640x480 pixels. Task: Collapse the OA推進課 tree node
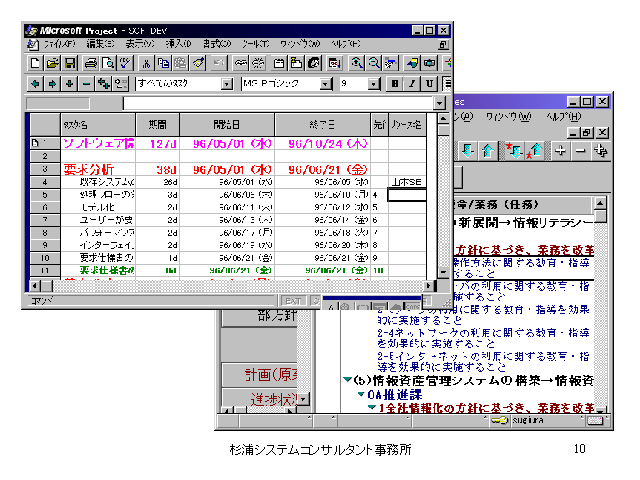tap(359, 395)
